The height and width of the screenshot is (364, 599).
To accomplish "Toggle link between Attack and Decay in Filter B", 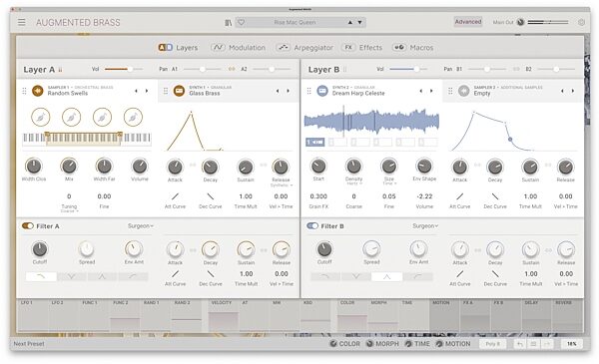I will coord(477,250).
